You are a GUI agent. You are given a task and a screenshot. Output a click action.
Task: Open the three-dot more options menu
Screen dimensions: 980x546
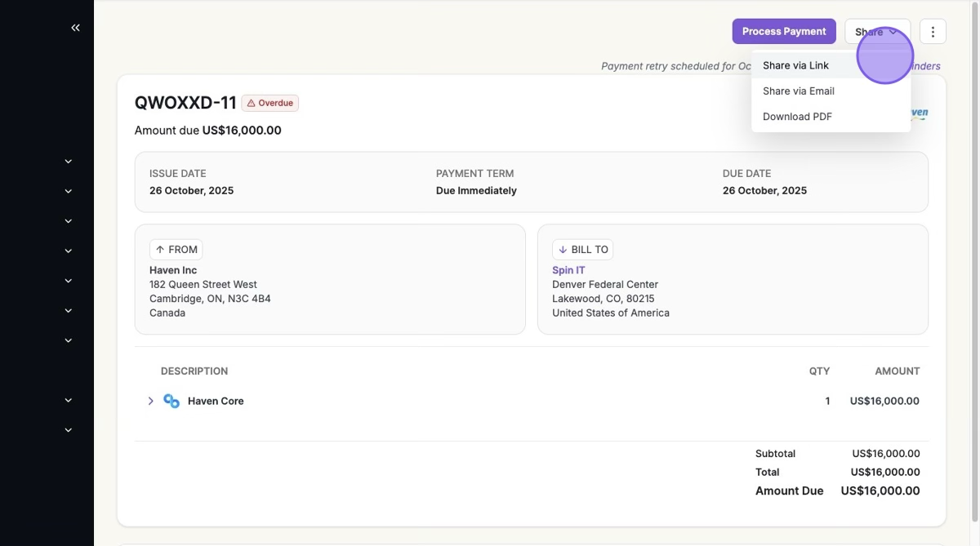coord(933,32)
